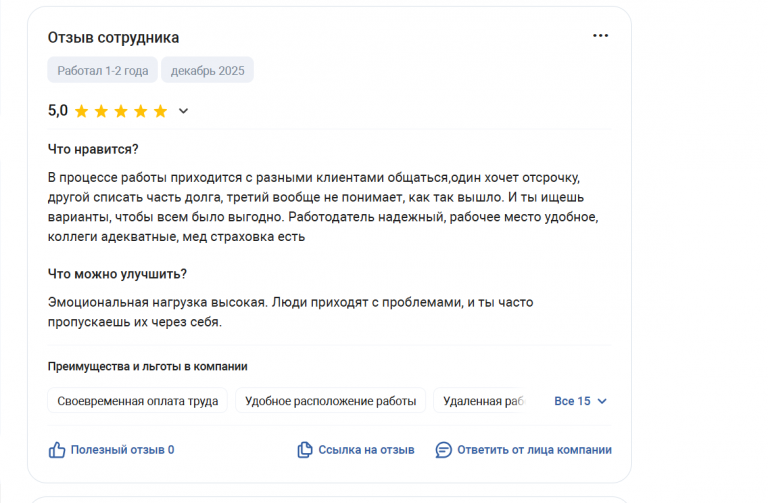Click the first yellow rating star

(x=81, y=111)
